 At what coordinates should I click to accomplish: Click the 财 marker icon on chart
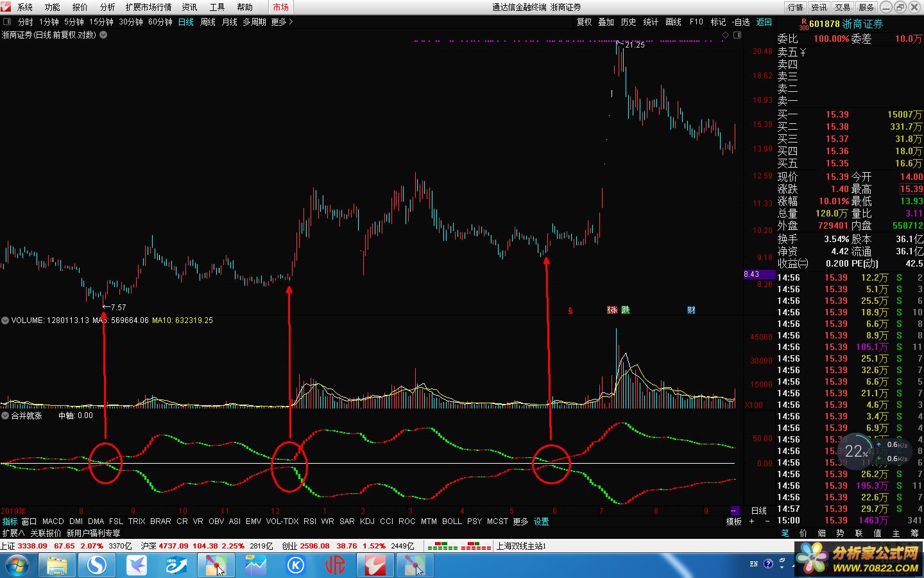[691, 310]
